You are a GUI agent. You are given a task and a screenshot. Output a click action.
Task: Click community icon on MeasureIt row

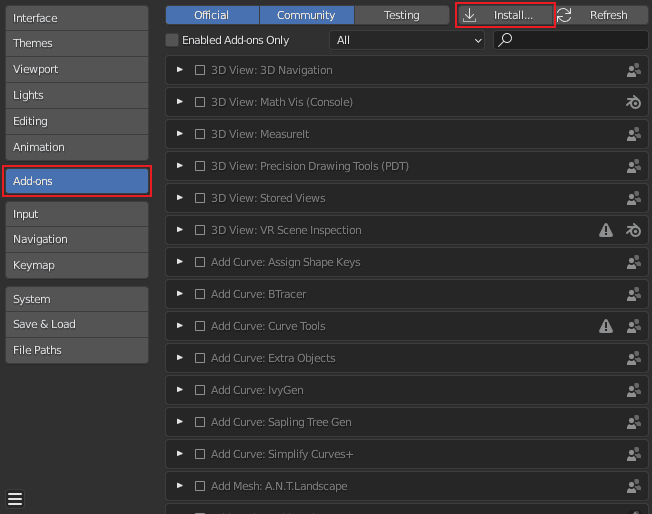click(x=634, y=134)
